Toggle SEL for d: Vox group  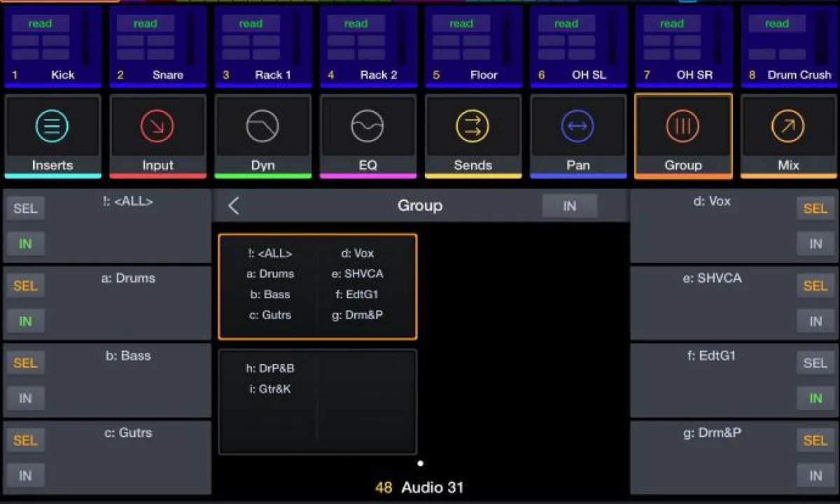click(x=815, y=208)
